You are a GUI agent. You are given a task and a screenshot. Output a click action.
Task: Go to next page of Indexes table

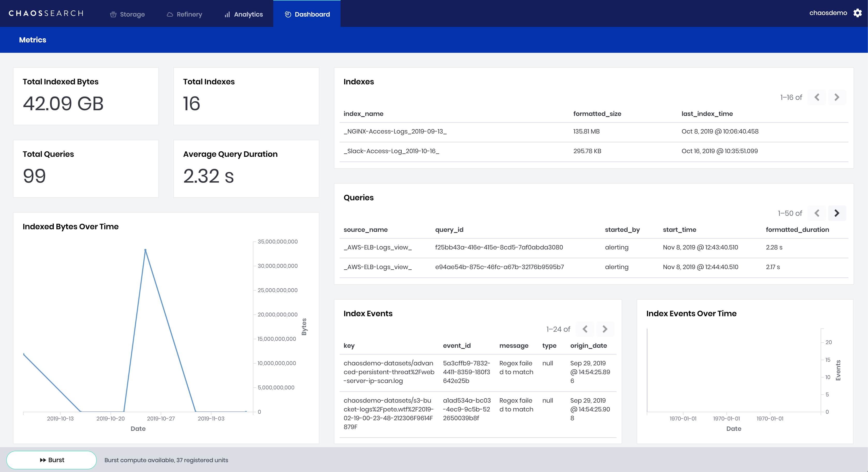[x=837, y=97]
